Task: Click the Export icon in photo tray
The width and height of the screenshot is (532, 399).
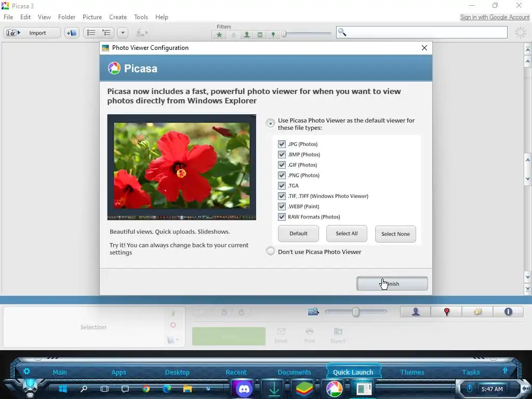Action: (x=338, y=335)
